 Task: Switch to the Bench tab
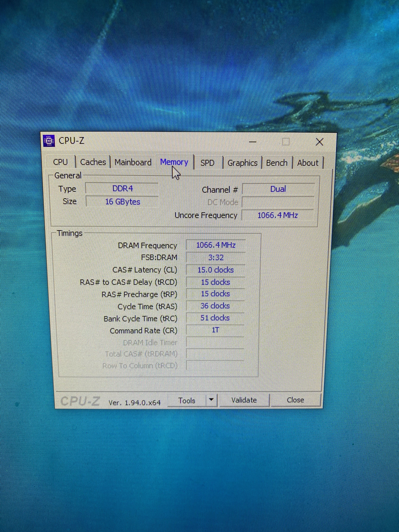[x=277, y=163]
